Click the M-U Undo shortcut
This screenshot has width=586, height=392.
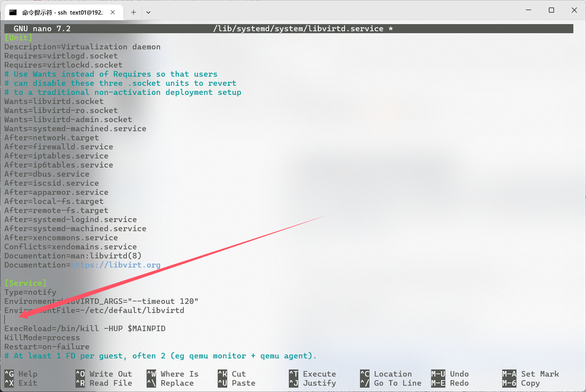(x=450, y=374)
